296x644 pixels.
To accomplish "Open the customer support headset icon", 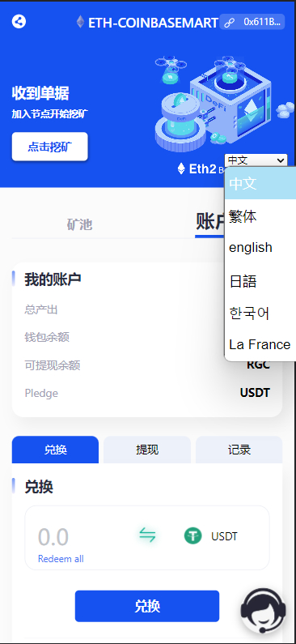I will [263, 611].
